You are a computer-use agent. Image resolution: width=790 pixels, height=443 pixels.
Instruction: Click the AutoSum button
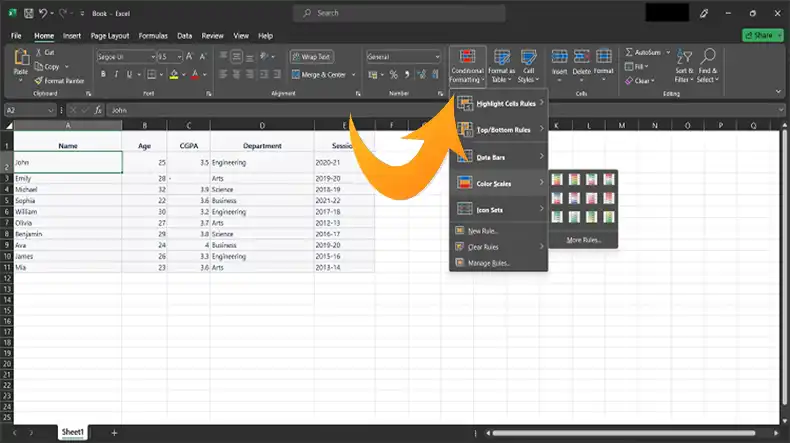pos(643,52)
